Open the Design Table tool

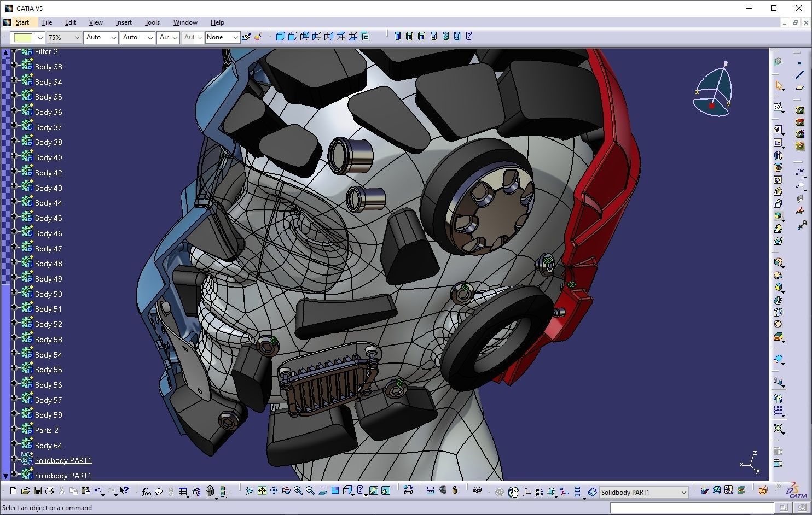[x=183, y=491]
